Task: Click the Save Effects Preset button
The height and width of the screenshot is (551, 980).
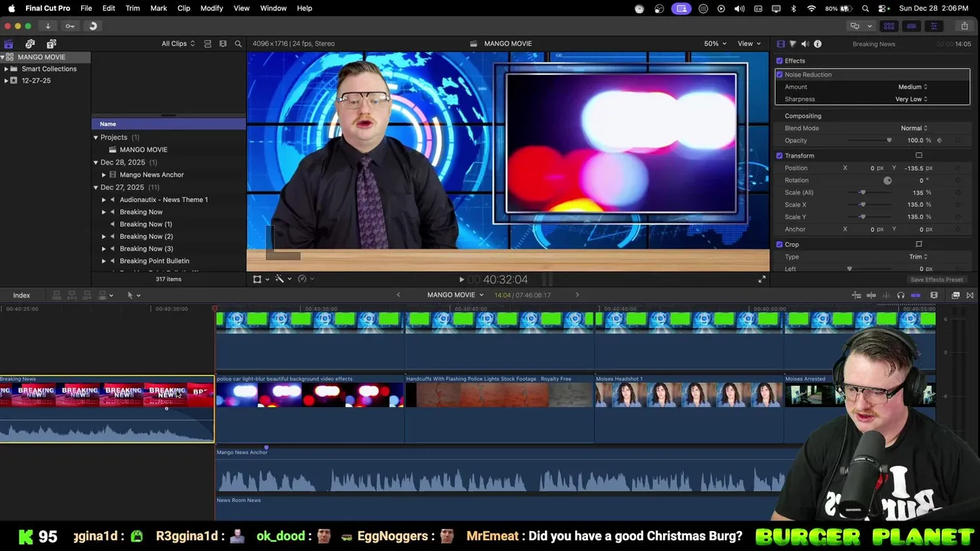Action: pos(936,279)
